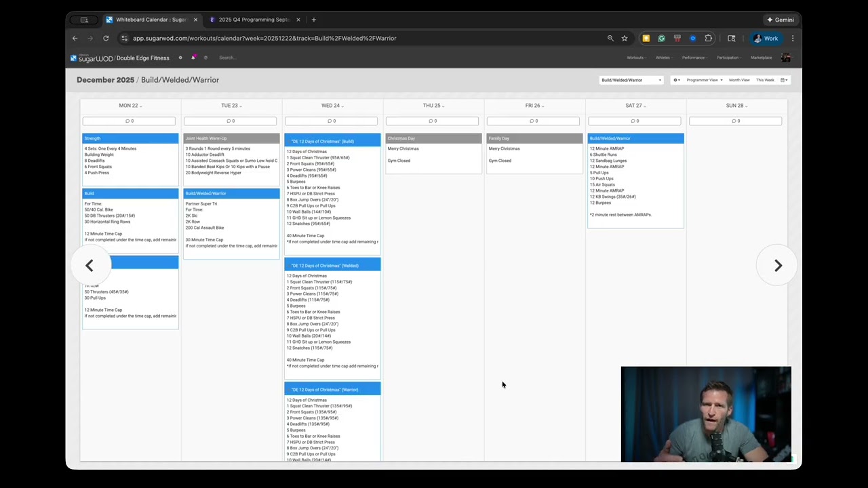Expand the FRI 26 day menu
The image size is (868, 488).
click(x=534, y=106)
